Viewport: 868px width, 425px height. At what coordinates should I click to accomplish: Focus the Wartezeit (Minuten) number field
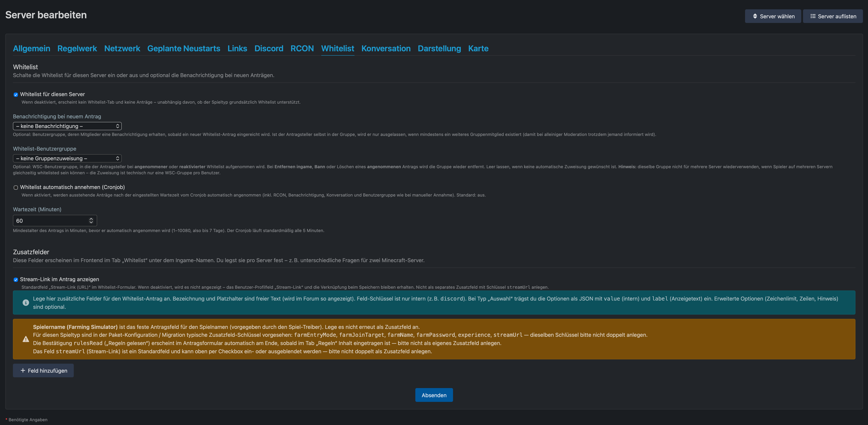(55, 221)
